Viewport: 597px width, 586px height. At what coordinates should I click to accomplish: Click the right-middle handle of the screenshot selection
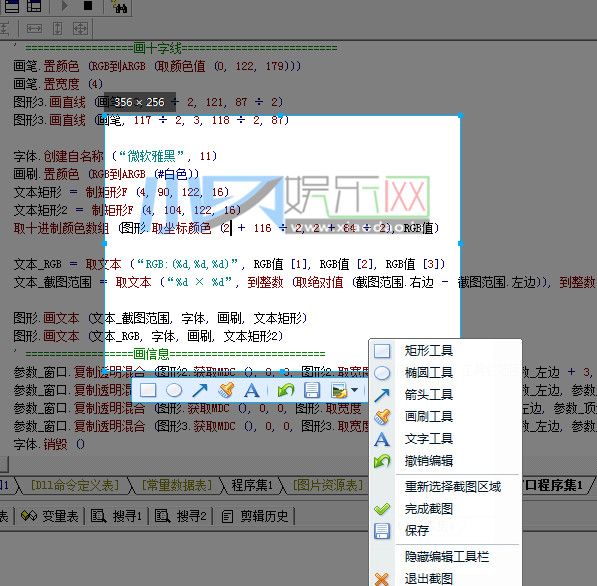[460, 243]
